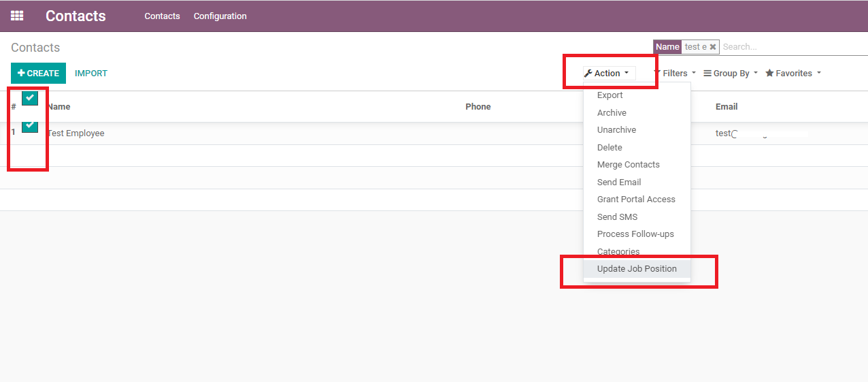
Task: Select Merge Contacts option
Action: tap(629, 165)
